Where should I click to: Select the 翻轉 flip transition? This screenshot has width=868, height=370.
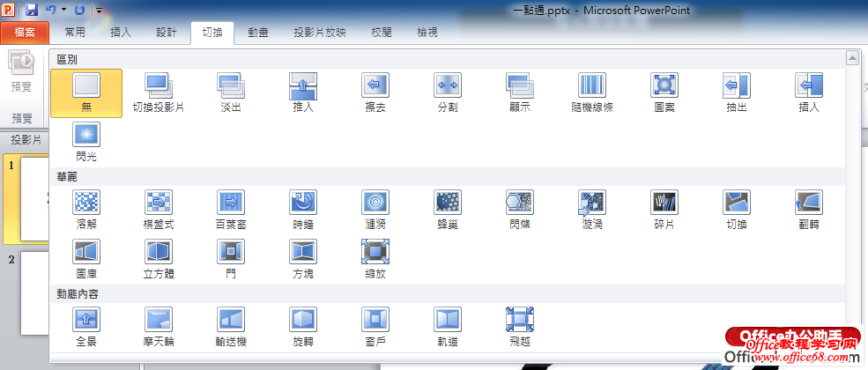click(809, 211)
